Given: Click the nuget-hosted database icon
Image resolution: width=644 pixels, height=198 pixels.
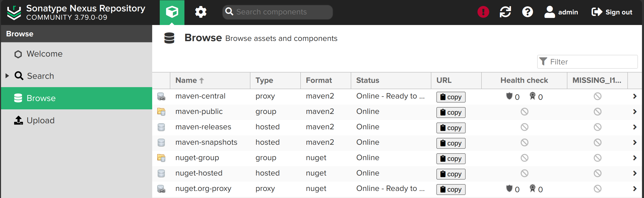Looking at the screenshot, I should click(161, 173).
